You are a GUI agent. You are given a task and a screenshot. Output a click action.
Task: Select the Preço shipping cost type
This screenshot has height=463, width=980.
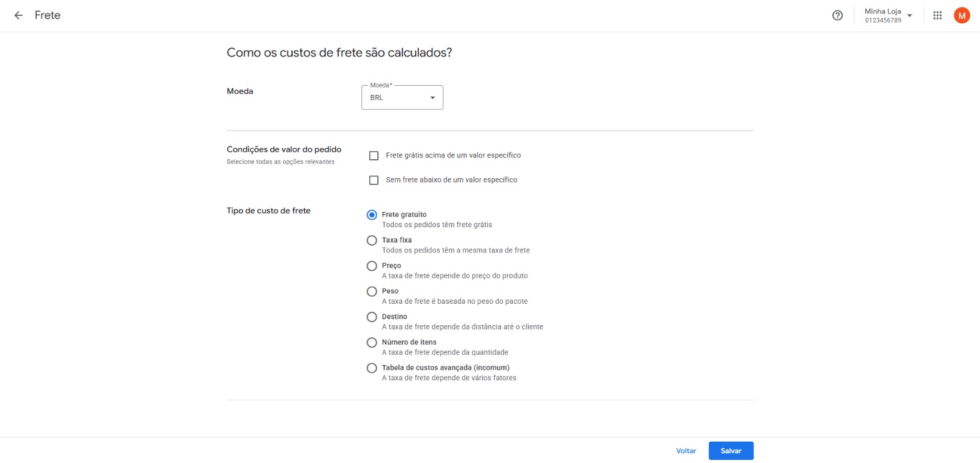click(x=372, y=266)
